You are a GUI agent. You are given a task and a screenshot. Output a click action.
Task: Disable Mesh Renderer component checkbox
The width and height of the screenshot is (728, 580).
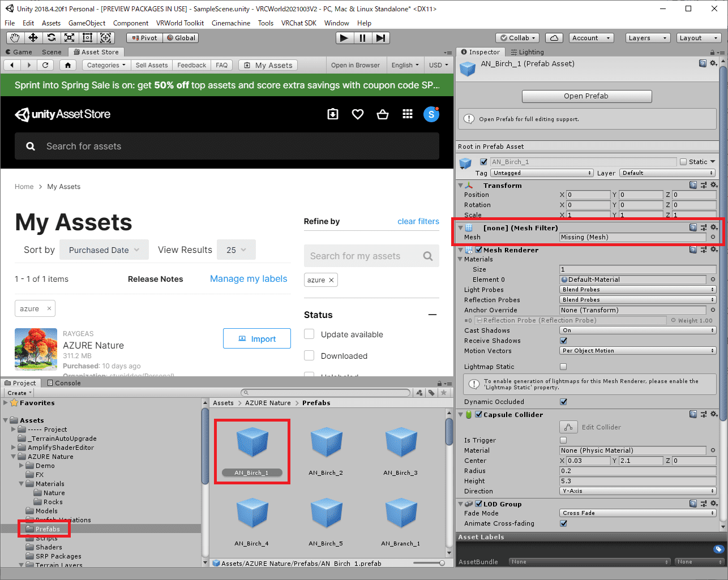tap(479, 250)
